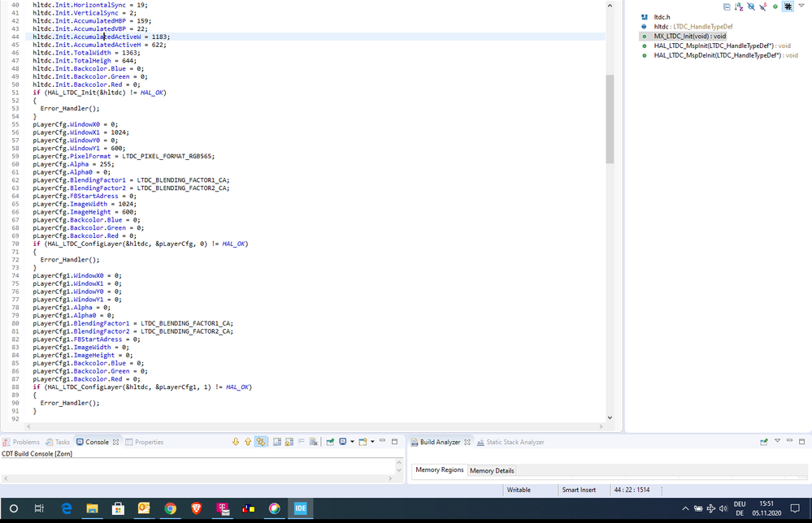Screen dimensions: 812x523
Task: Click the editor scroll-down arrow
Action: (610, 417)
